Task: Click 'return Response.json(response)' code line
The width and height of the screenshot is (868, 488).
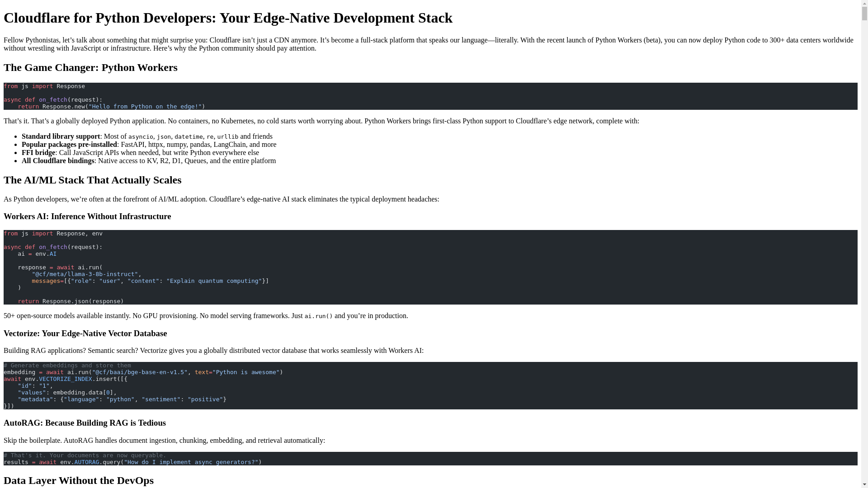Action: (71, 301)
